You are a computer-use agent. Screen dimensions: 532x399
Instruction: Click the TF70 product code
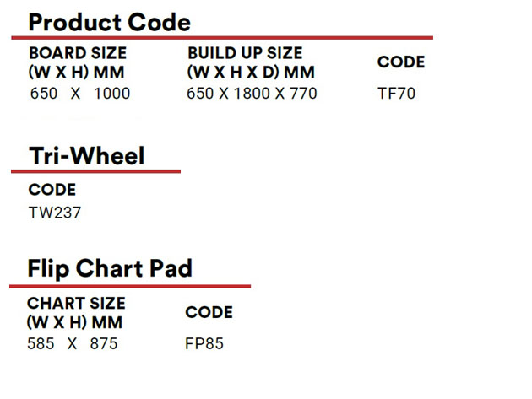[x=396, y=93]
